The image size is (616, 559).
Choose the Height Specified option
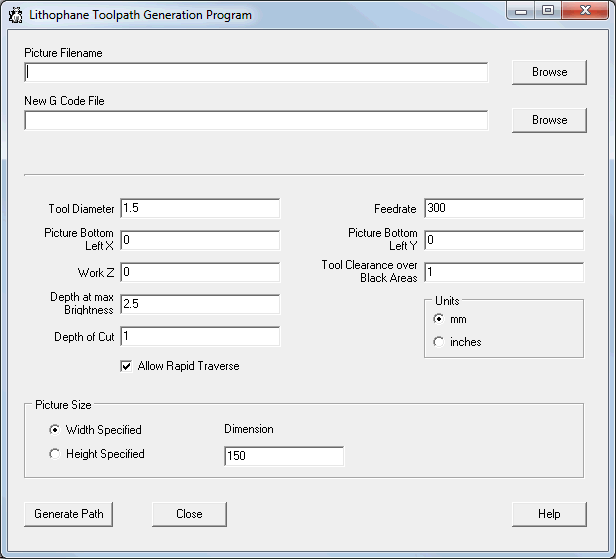(x=55, y=454)
